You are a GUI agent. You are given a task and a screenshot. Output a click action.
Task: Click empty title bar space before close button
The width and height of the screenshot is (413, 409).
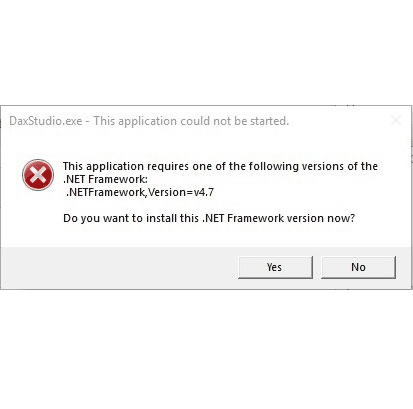coord(338,121)
